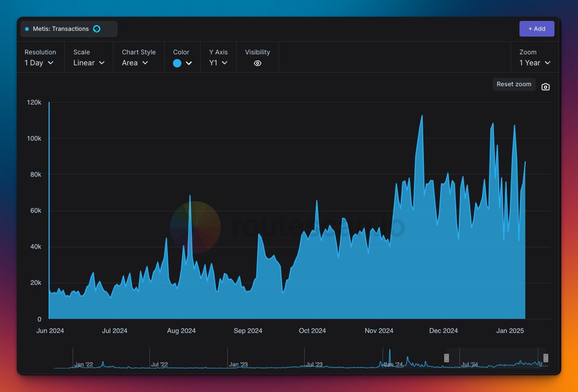
Task: Toggle series visibility with the eye icon
Action: (257, 63)
